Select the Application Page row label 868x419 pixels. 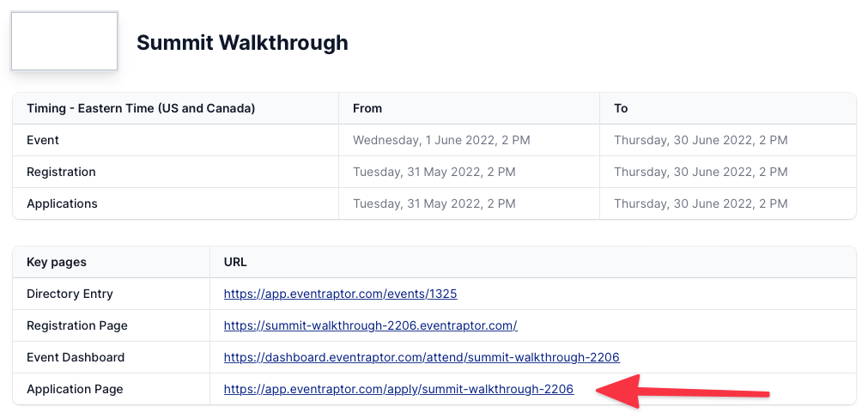(75, 389)
